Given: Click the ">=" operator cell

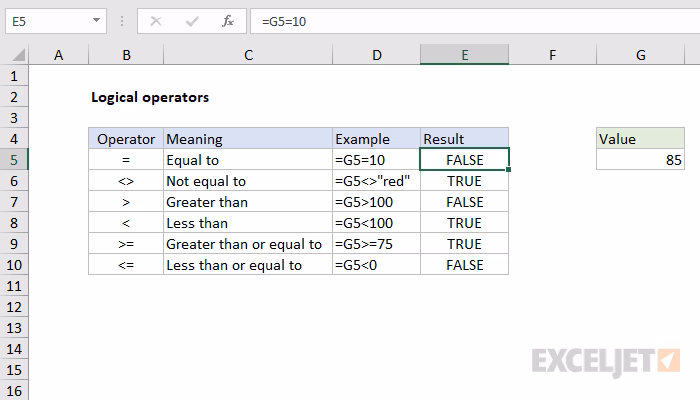Looking at the screenshot, I should (126, 244).
